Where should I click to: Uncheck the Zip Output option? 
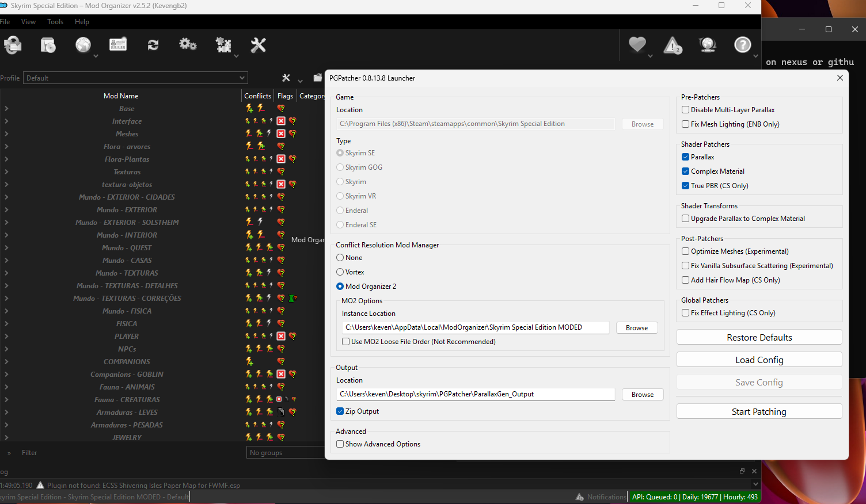click(x=340, y=411)
